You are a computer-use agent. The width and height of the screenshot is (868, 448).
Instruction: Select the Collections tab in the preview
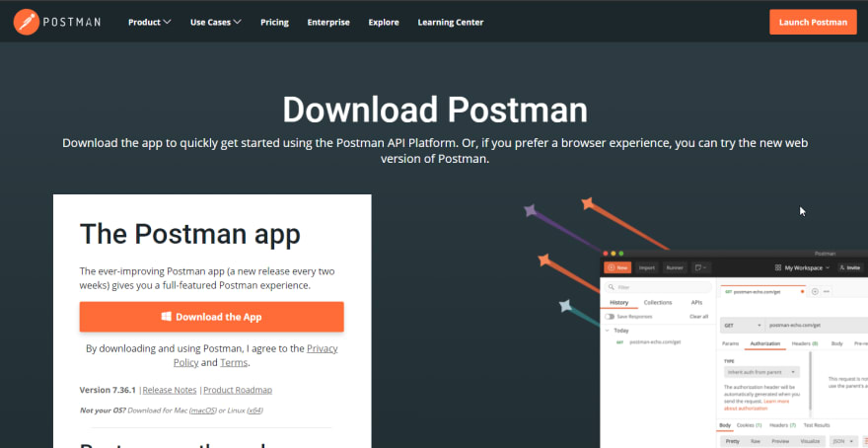pos(658,302)
